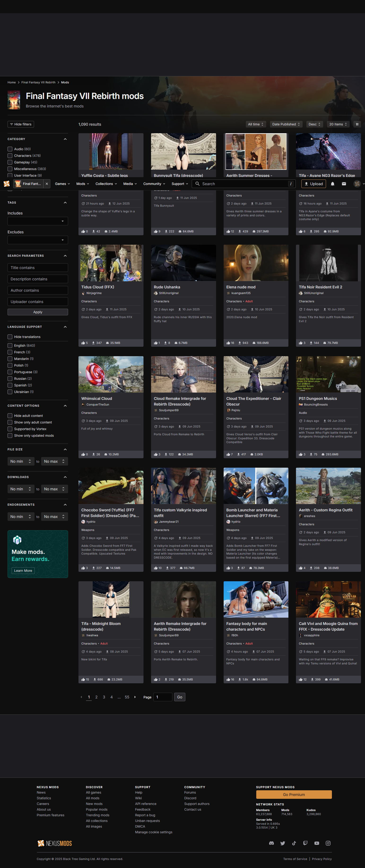Viewport: 365px width, 868px height.
Task: Open Instagram icon in the footer
Action: (x=328, y=843)
